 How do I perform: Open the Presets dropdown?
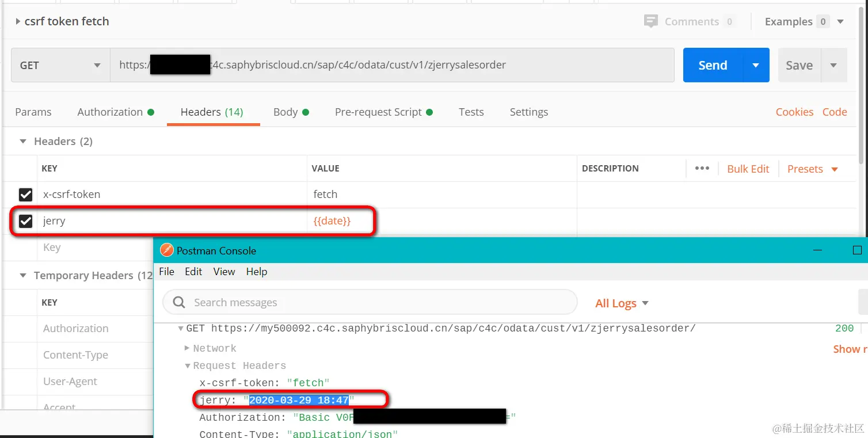tap(812, 169)
